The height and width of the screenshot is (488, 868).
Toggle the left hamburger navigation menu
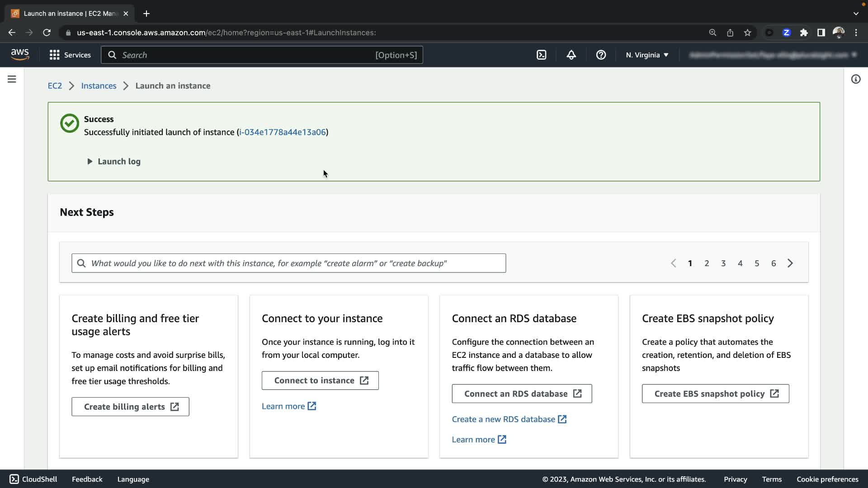click(12, 79)
